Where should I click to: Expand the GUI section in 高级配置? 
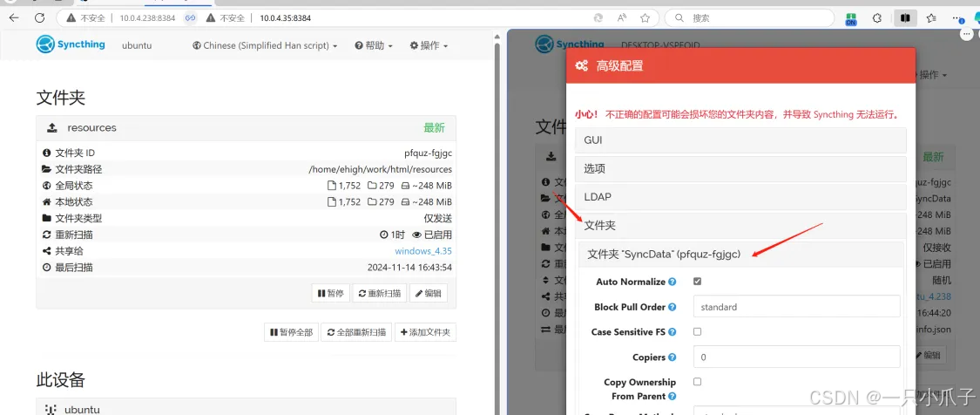tap(740, 140)
